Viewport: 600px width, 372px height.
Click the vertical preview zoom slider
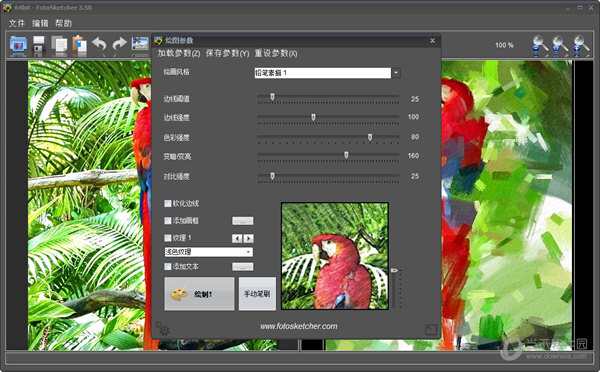pyautogui.click(x=396, y=289)
